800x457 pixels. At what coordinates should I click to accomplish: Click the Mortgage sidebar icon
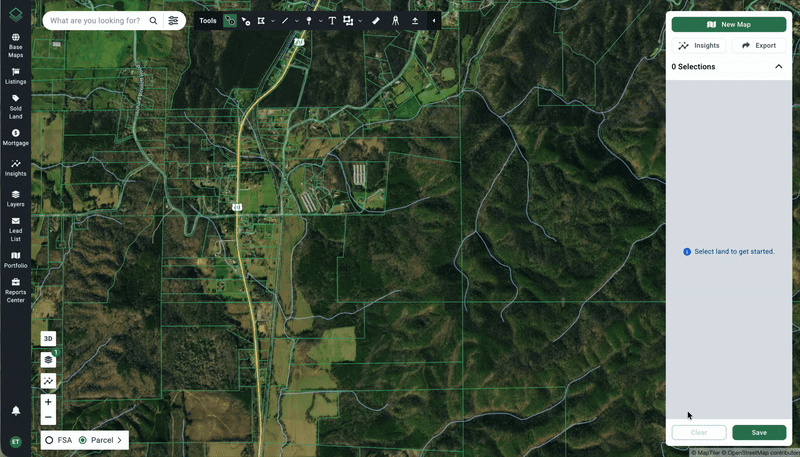click(x=15, y=134)
